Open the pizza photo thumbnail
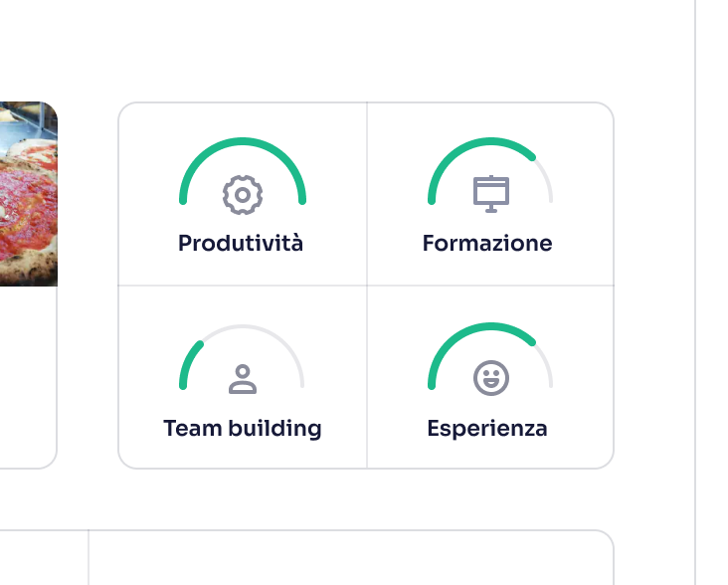This screenshot has width=728, height=585. tap(28, 194)
